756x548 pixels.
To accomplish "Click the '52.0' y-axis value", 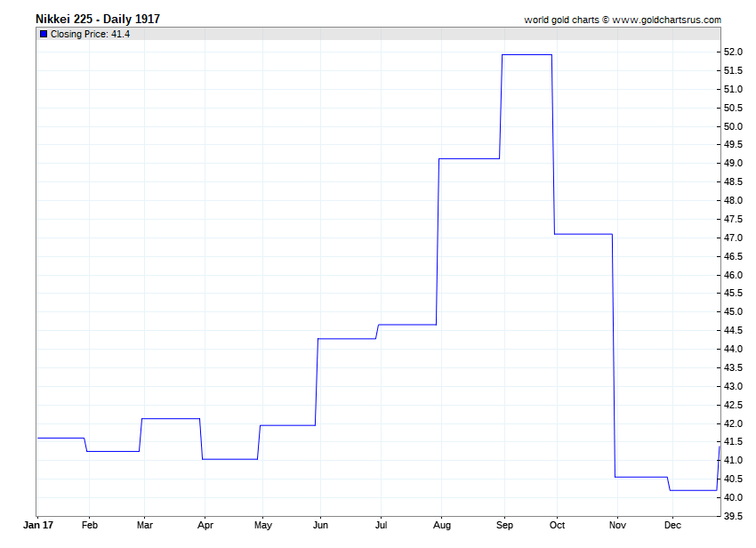I will (x=733, y=52).
